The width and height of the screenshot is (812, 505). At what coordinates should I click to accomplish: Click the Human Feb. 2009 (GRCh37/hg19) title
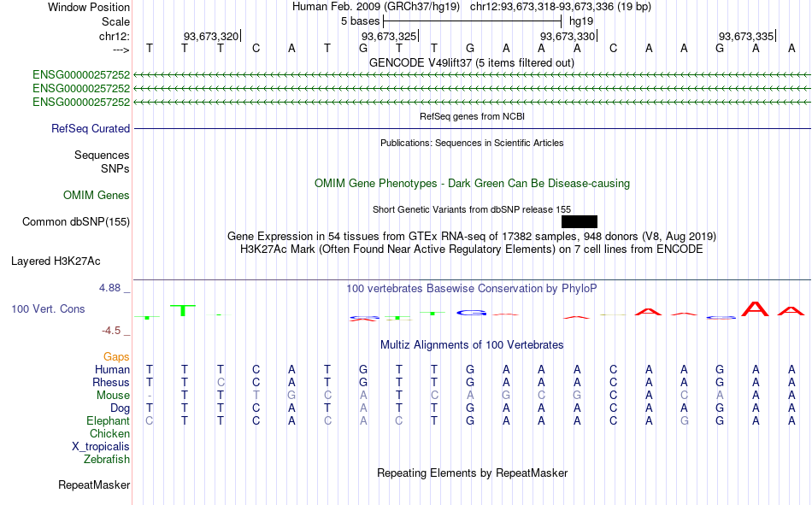pyautogui.click(x=376, y=7)
